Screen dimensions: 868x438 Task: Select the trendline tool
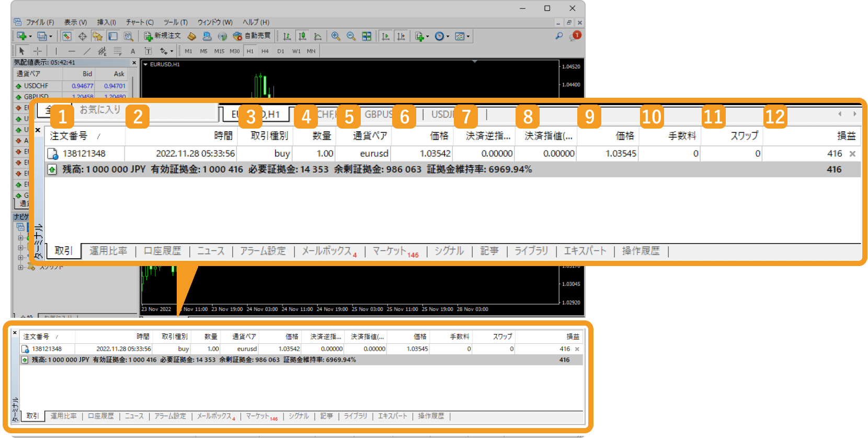(x=87, y=51)
